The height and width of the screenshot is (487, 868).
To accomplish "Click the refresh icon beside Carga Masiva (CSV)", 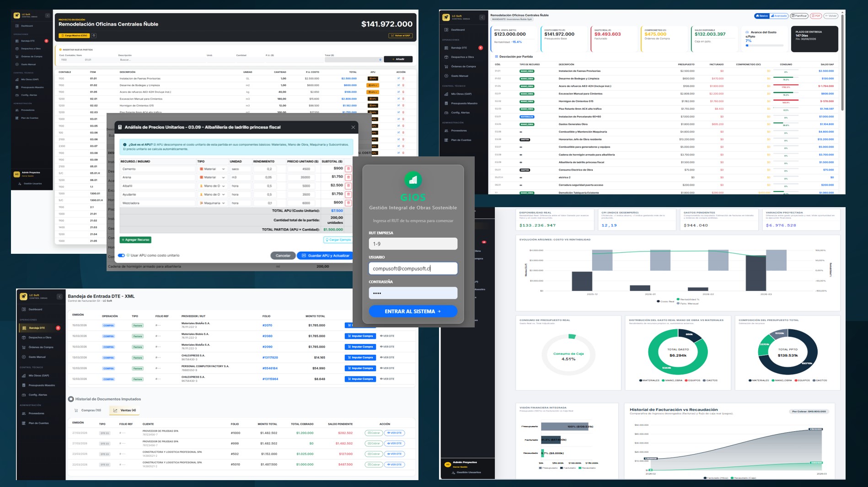I will coord(94,35).
